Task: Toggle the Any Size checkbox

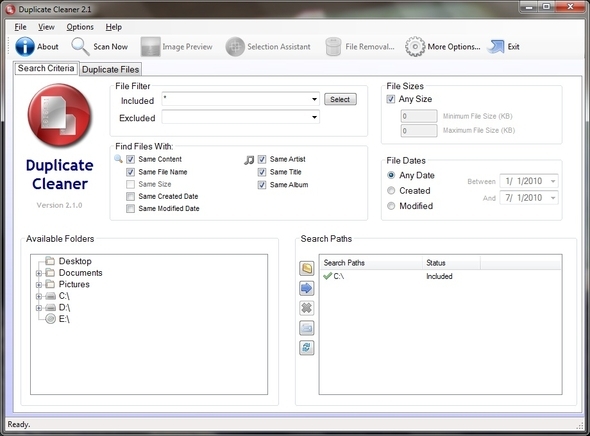Action: [x=391, y=99]
